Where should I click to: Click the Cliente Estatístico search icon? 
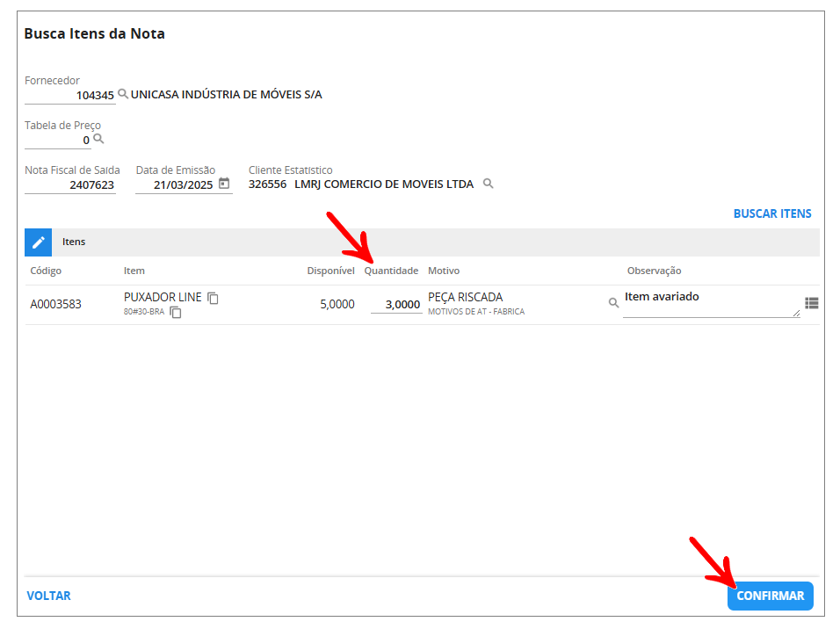pos(488,184)
